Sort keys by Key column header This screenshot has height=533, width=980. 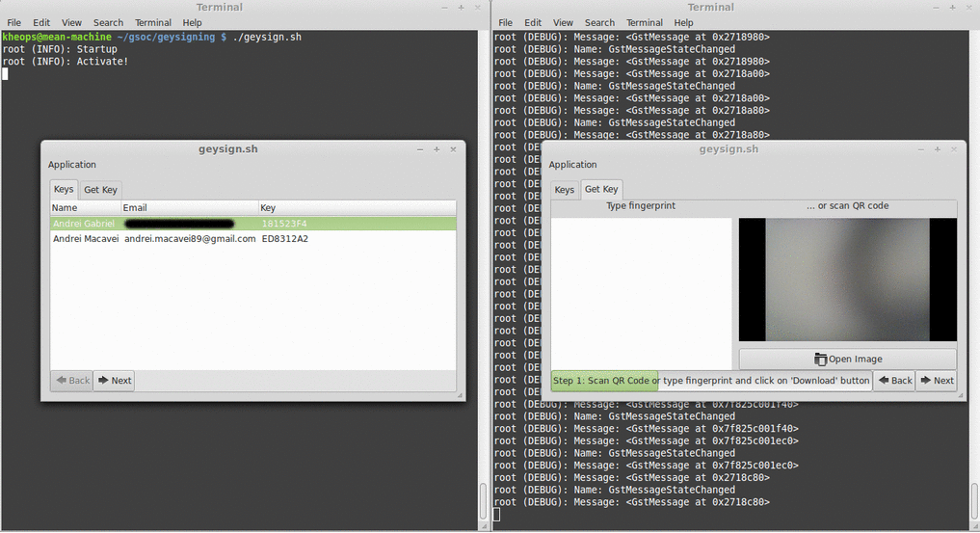[357, 208]
